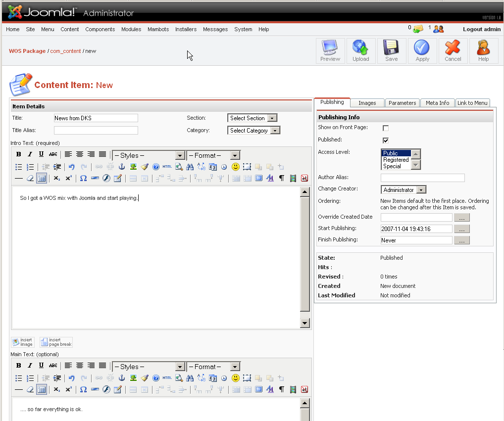Insert anchor in Intro Text editor
This screenshot has width=504, height=421.
click(x=122, y=167)
